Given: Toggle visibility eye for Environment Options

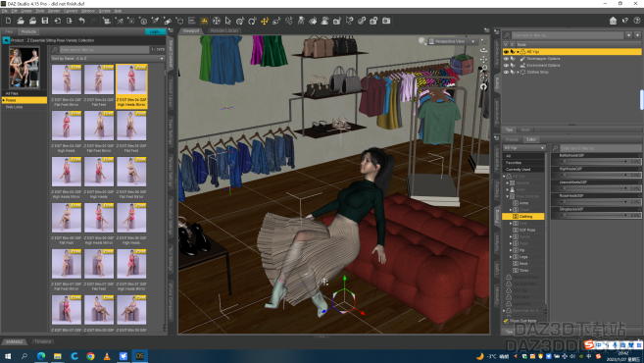Looking at the screenshot, I should 506,65.
